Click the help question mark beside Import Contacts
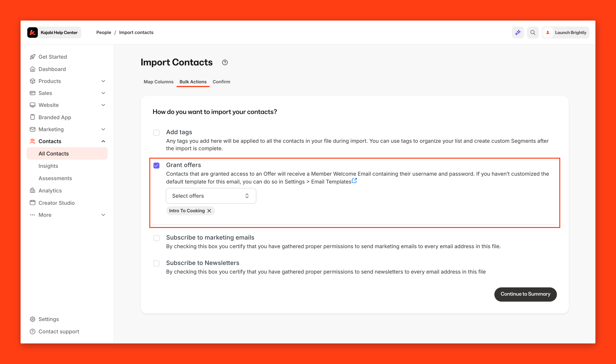The height and width of the screenshot is (364, 616). [x=225, y=63]
